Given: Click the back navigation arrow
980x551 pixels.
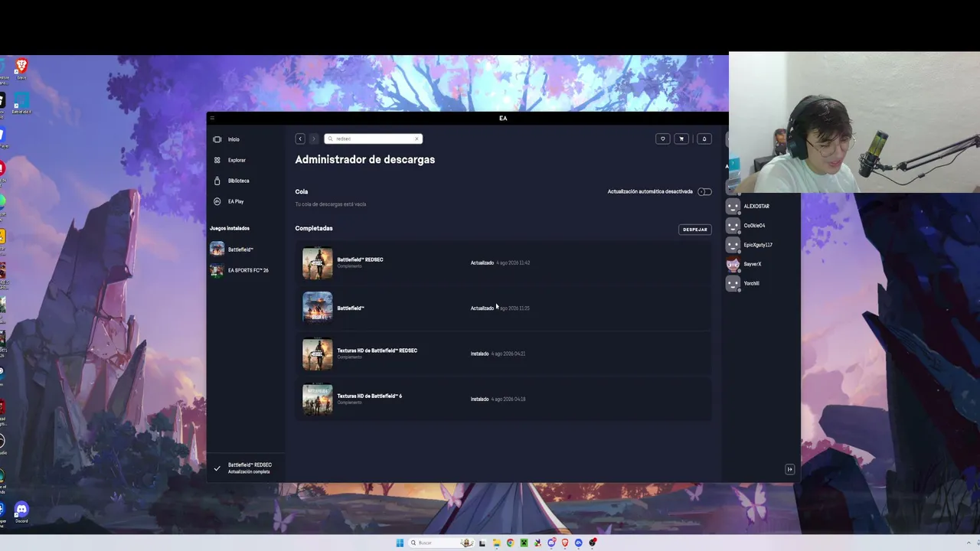Looking at the screenshot, I should pyautogui.click(x=300, y=139).
